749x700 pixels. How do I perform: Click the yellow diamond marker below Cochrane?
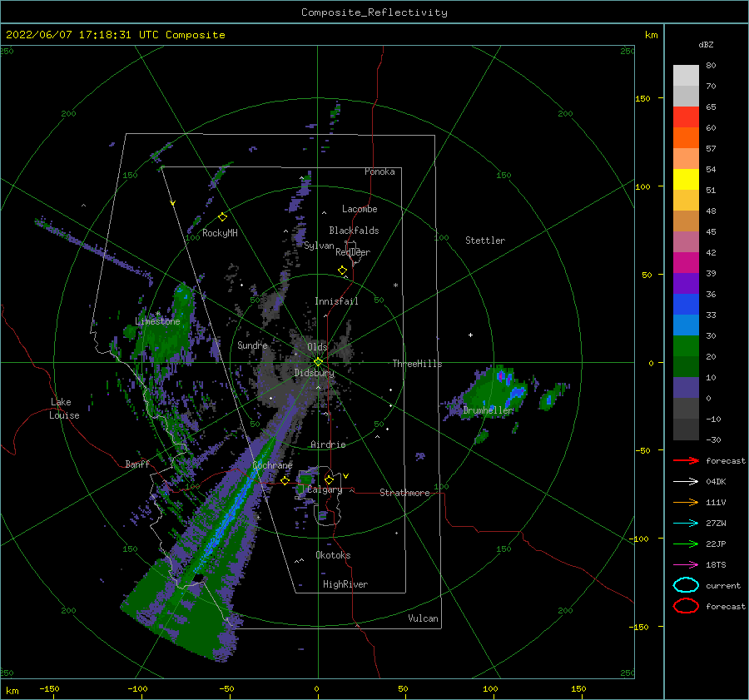[x=285, y=480]
